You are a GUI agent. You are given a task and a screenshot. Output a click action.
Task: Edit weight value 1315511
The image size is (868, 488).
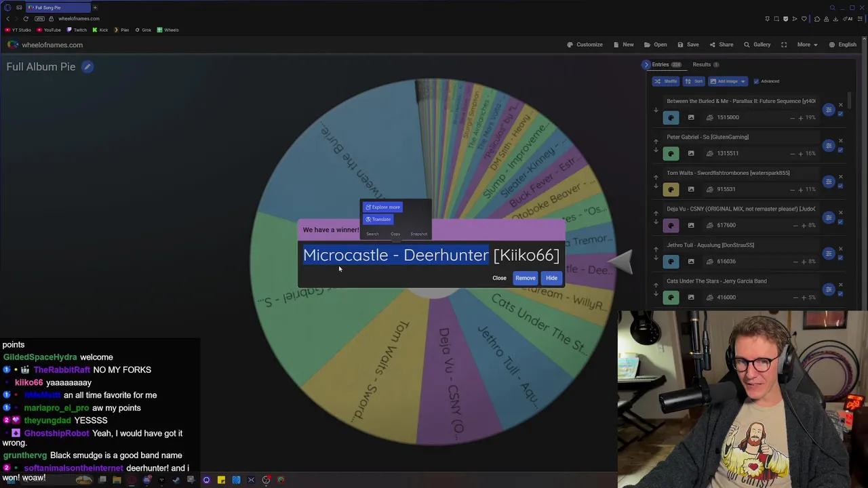pyautogui.click(x=728, y=153)
